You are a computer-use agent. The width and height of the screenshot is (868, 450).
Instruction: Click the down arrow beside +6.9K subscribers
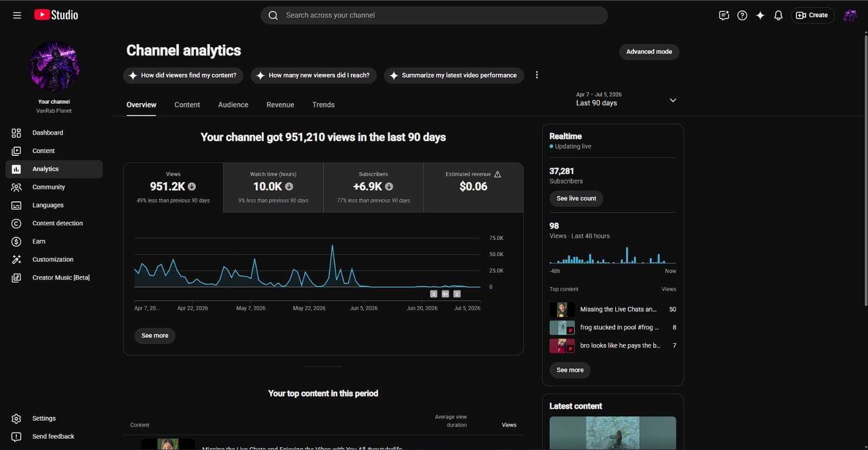pos(389,186)
